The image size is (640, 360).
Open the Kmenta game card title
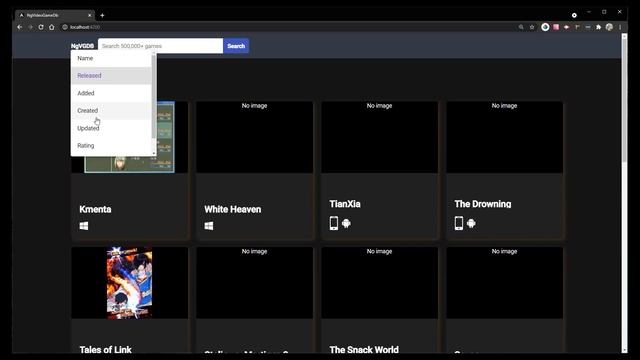click(95, 209)
